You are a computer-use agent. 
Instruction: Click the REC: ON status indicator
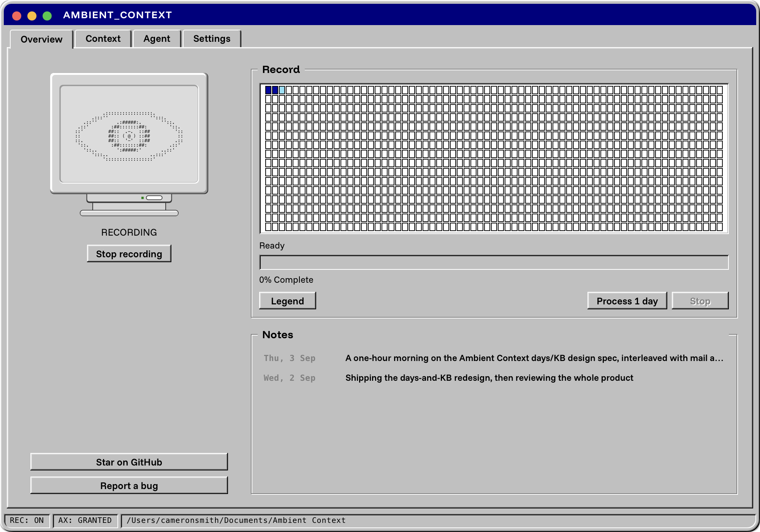click(x=27, y=520)
